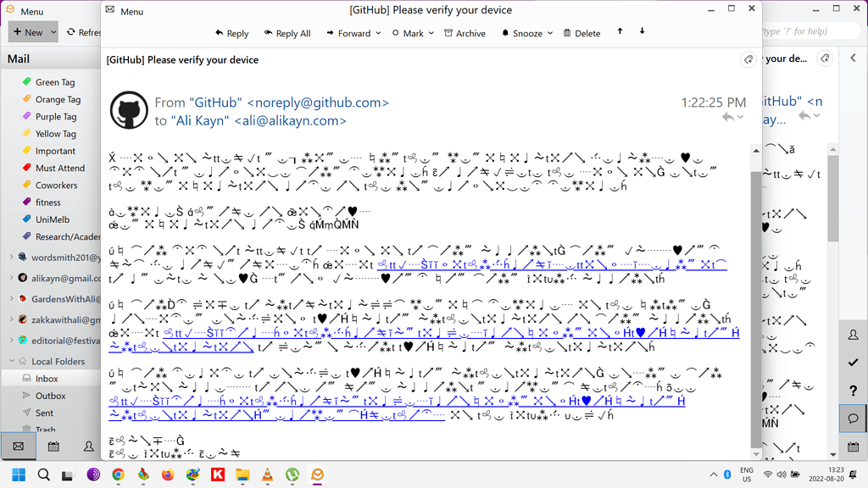Switch to the Contacts view
868x488 pixels.
88,446
